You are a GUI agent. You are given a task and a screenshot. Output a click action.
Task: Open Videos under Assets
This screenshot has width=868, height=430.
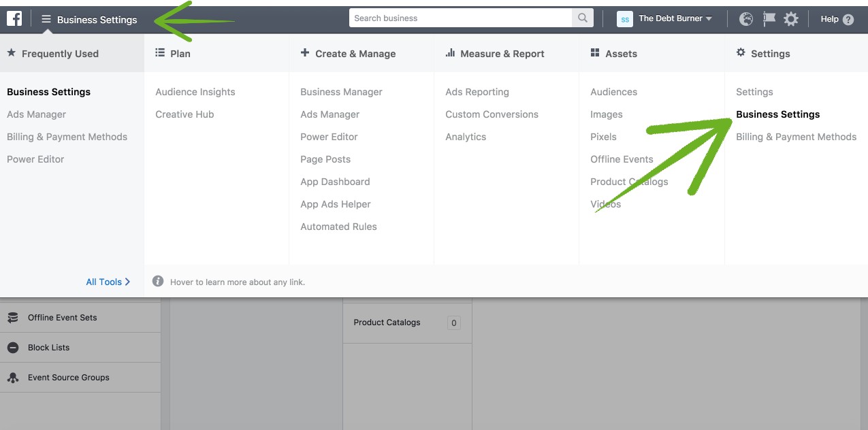605,204
